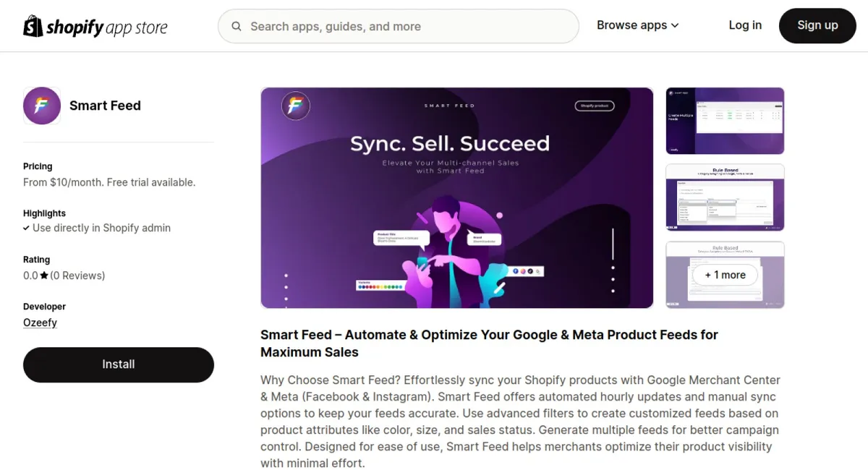Open the main Sync. Sell. Succeed banner image

[456, 197]
